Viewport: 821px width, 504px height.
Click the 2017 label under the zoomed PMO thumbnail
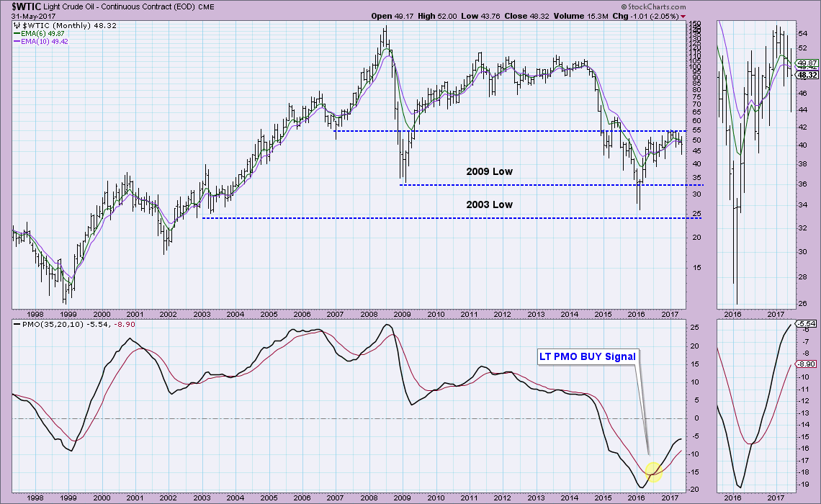776,498
